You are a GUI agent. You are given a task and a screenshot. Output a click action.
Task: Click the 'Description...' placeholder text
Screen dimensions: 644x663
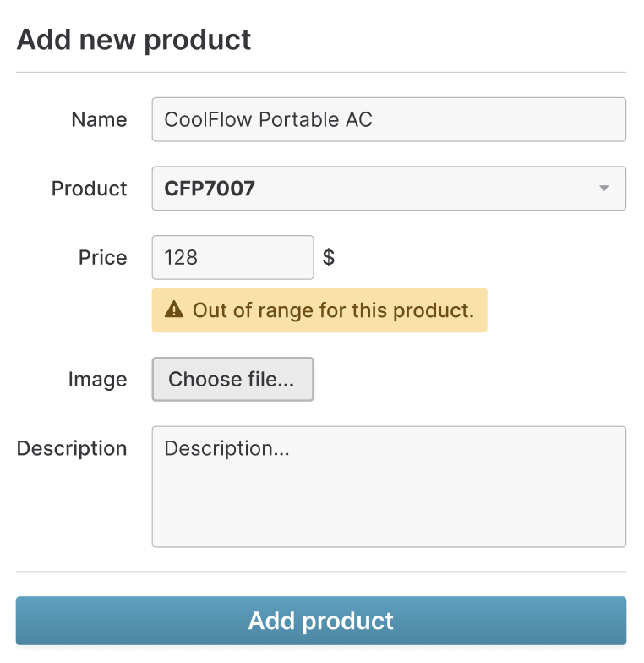click(226, 448)
